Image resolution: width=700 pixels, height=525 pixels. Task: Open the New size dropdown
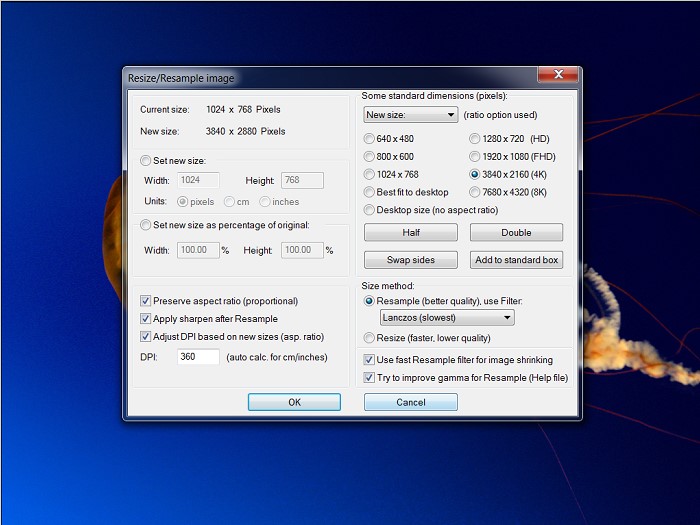tap(411, 115)
